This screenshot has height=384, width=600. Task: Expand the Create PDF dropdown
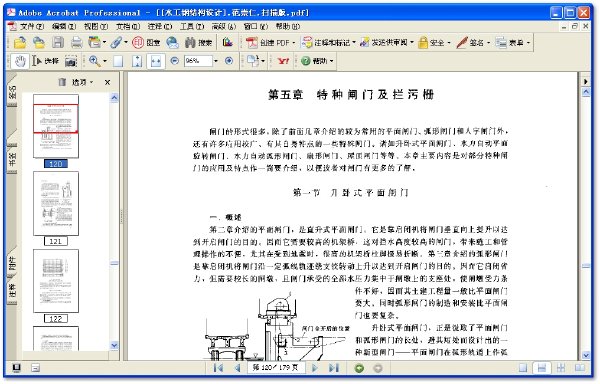click(x=293, y=42)
